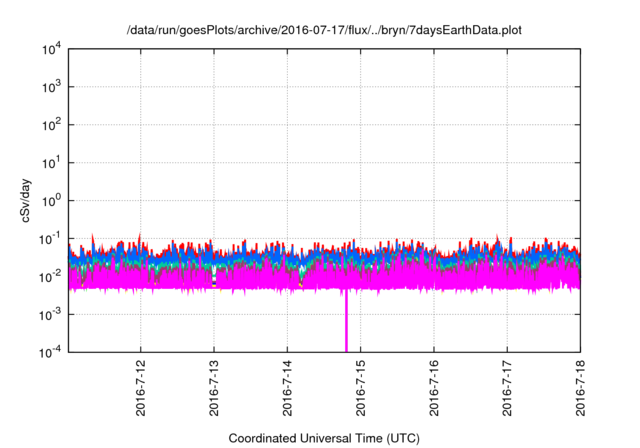Screen dimensions: 640x448
Task: Click the 2016-7-16 date tick label
Action: click(434, 388)
